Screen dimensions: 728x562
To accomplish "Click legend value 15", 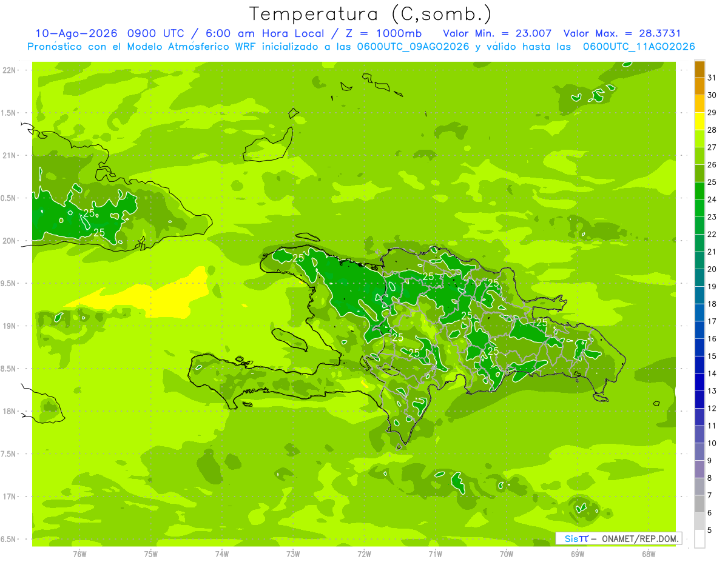I will pos(712,356).
